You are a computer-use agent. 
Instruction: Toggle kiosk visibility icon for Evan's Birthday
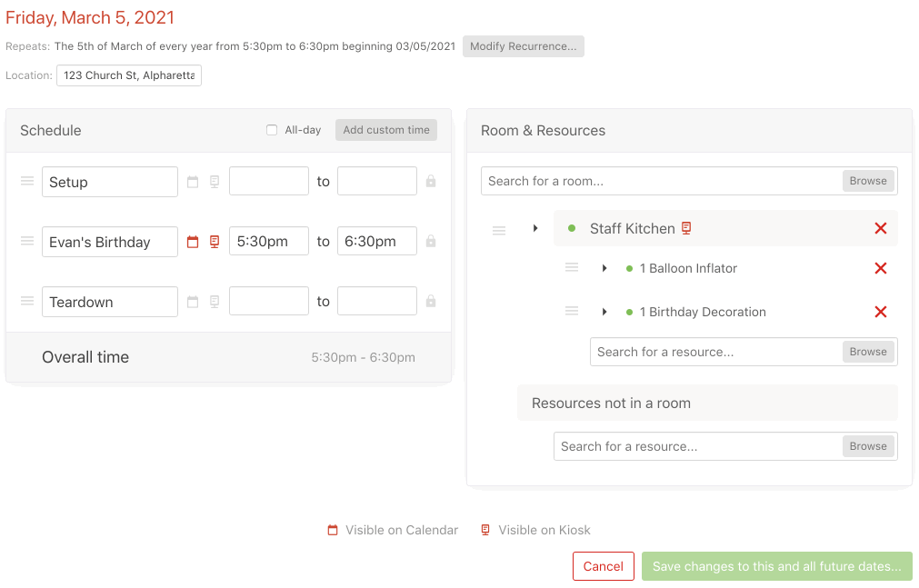215,242
